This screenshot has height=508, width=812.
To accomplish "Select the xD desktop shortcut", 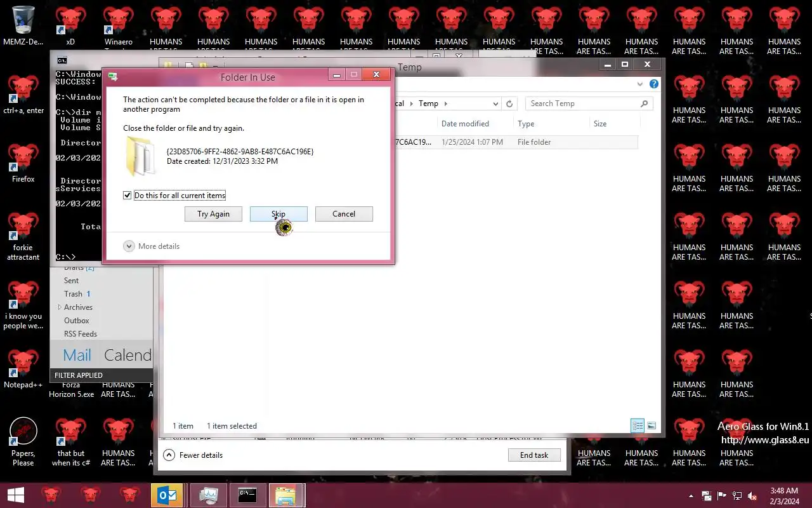I will pos(70,27).
